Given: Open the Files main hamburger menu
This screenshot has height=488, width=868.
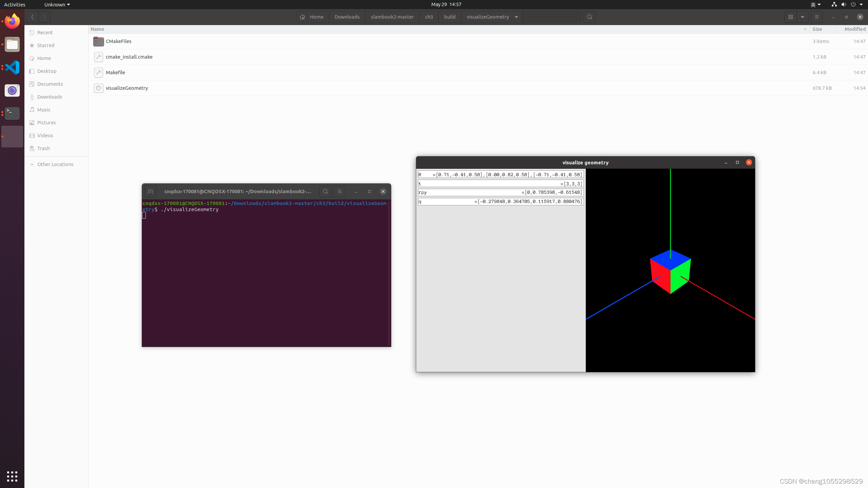Looking at the screenshot, I should (x=816, y=17).
